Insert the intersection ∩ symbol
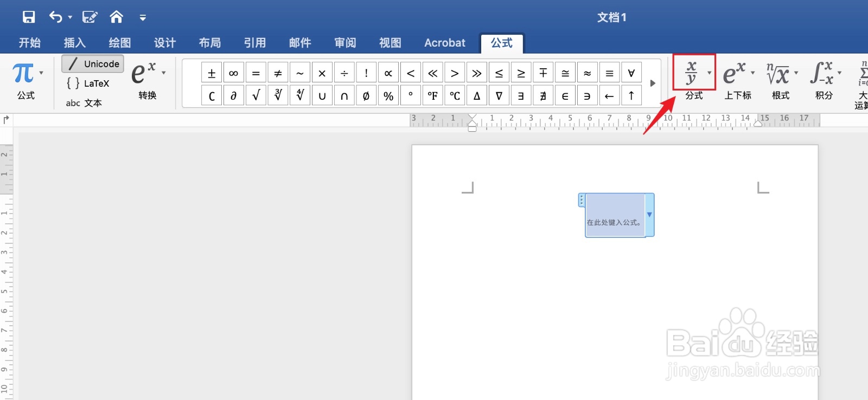868x400 pixels. [344, 95]
